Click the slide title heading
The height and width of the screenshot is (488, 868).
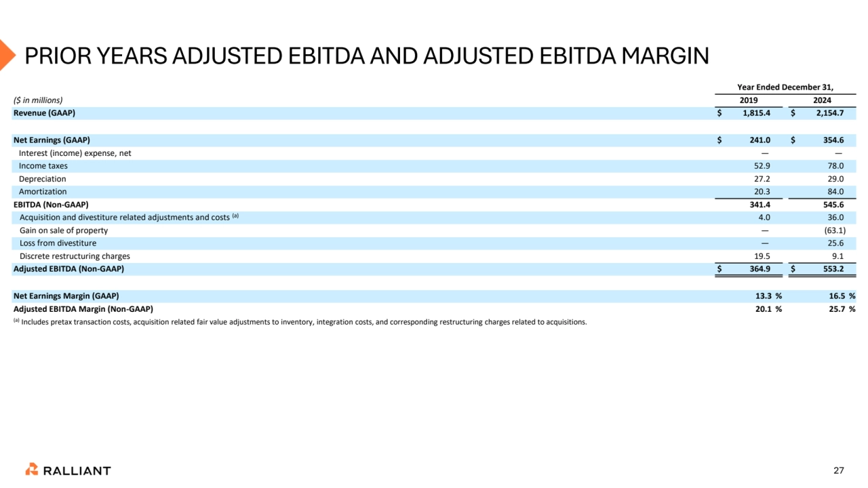pos(366,56)
